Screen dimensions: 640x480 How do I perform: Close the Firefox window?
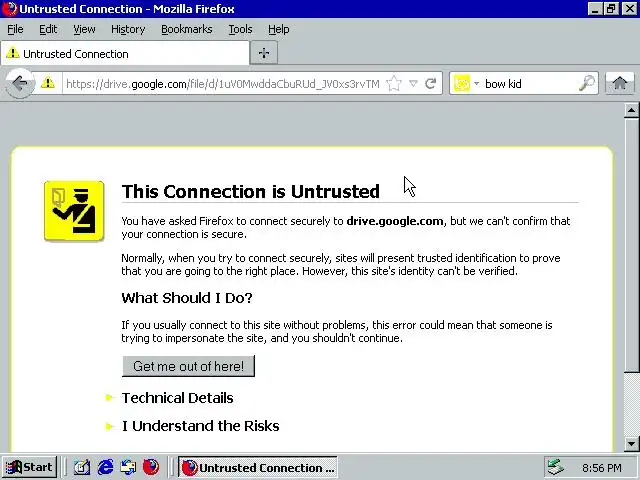pos(630,9)
